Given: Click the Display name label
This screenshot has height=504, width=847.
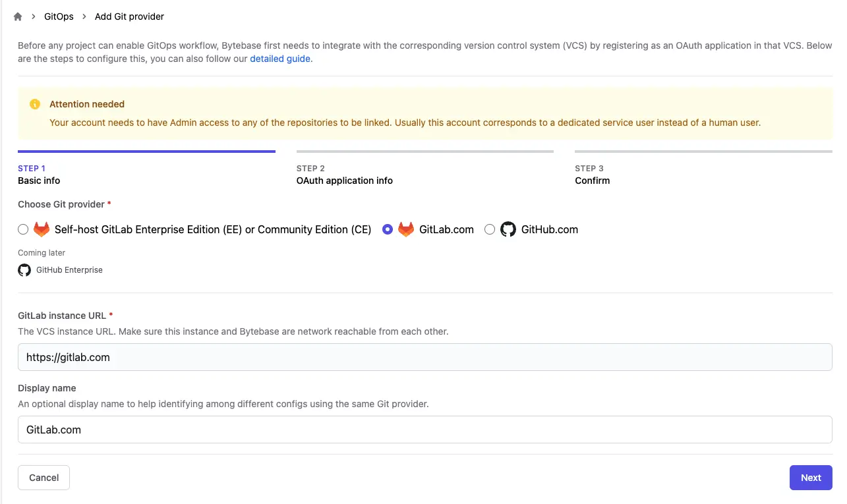Looking at the screenshot, I should click(47, 388).
